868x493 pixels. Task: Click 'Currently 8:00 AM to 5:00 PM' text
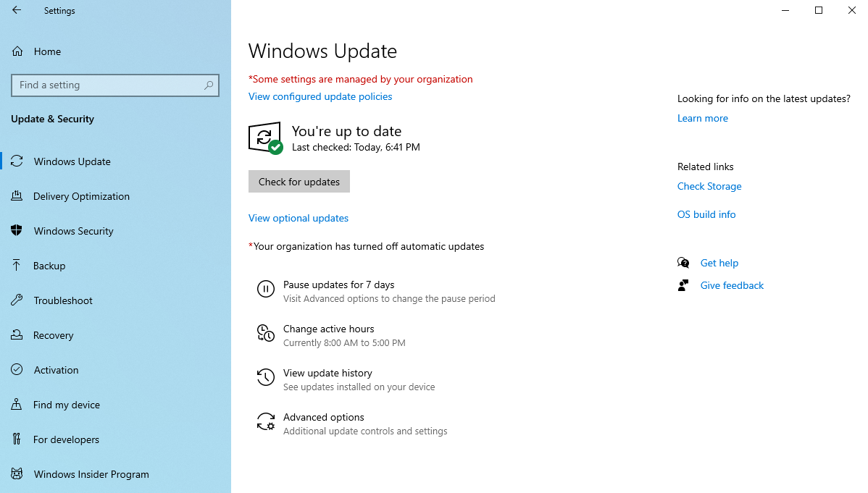coord(344,342)
